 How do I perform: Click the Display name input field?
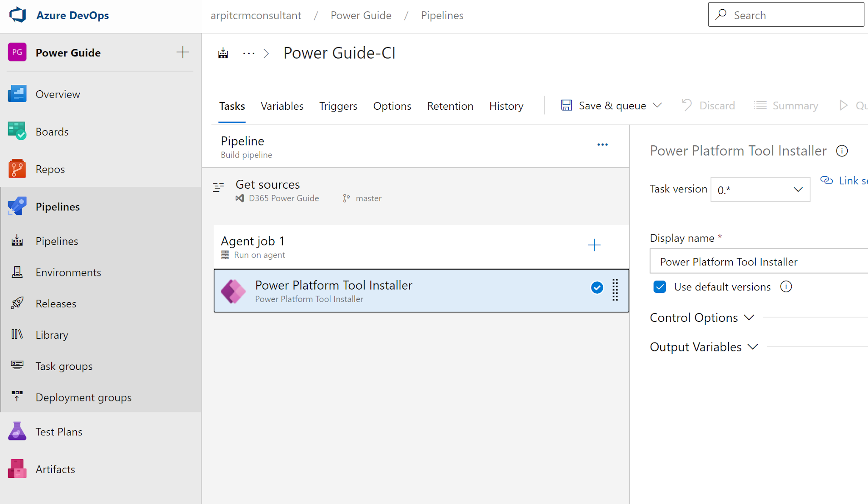(x=759, y=262)
